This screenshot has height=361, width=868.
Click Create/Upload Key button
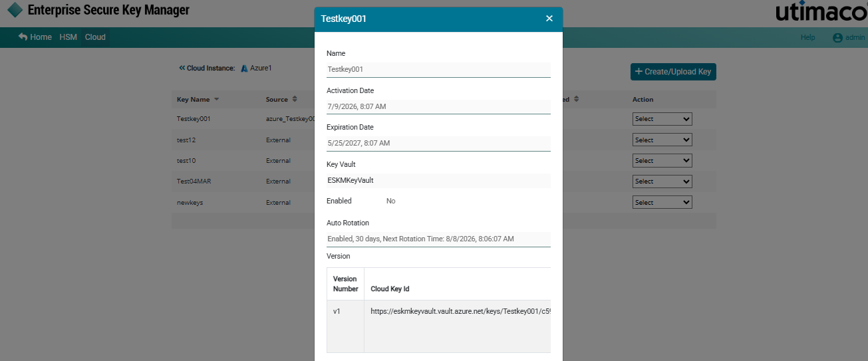673,72
